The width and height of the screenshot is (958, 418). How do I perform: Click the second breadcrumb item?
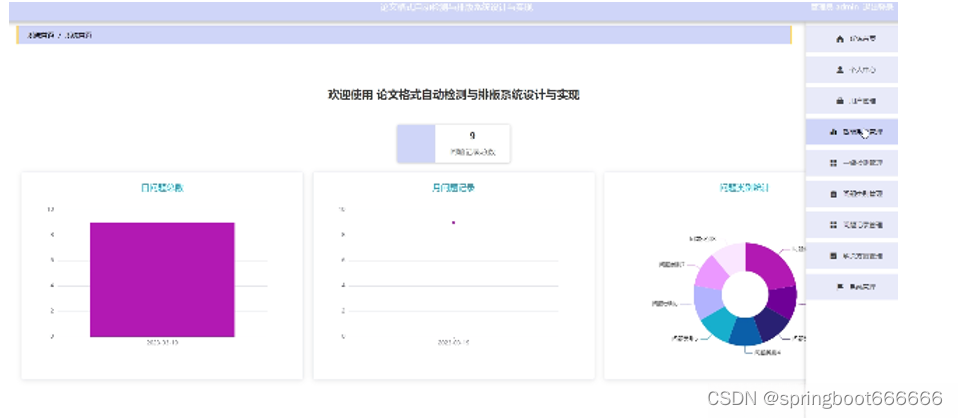78,35
